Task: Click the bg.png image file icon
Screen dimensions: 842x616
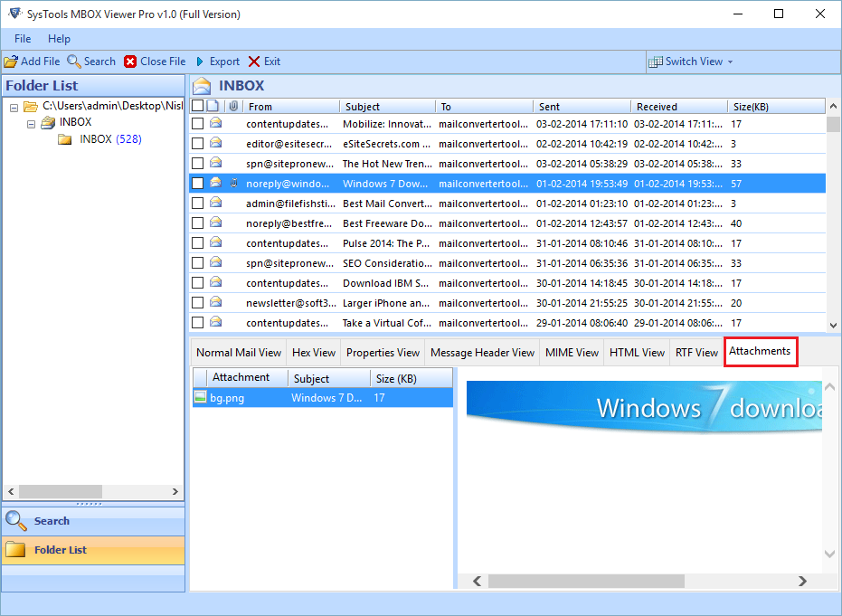Action: (x=200, y=397)
